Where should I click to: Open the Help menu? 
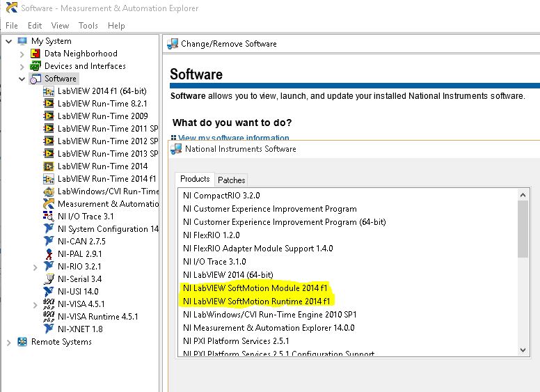[x=116, y=26]
